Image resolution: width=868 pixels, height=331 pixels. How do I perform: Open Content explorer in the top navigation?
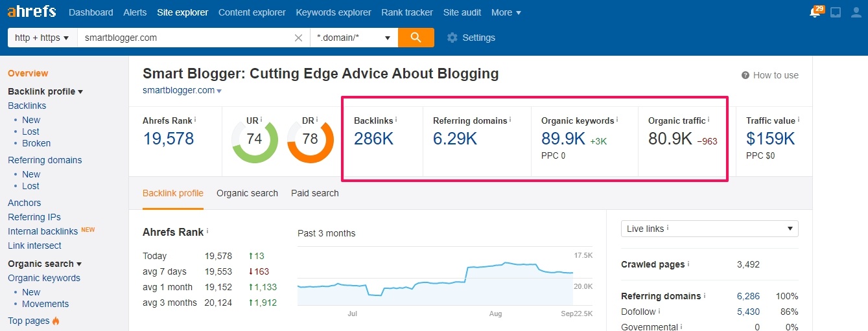(x=252, y=12)
